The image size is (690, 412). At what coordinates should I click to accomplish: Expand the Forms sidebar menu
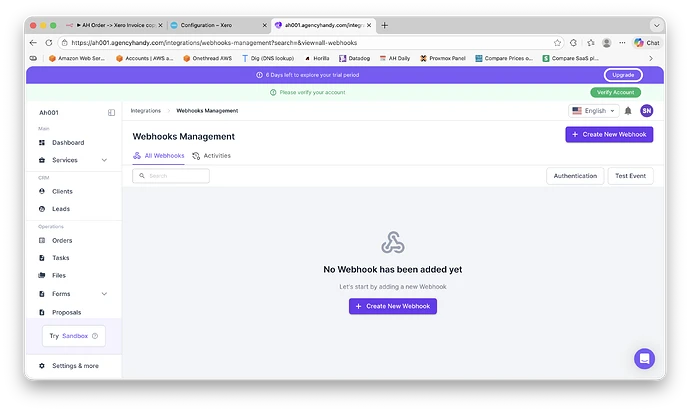(x=104, y=294)
